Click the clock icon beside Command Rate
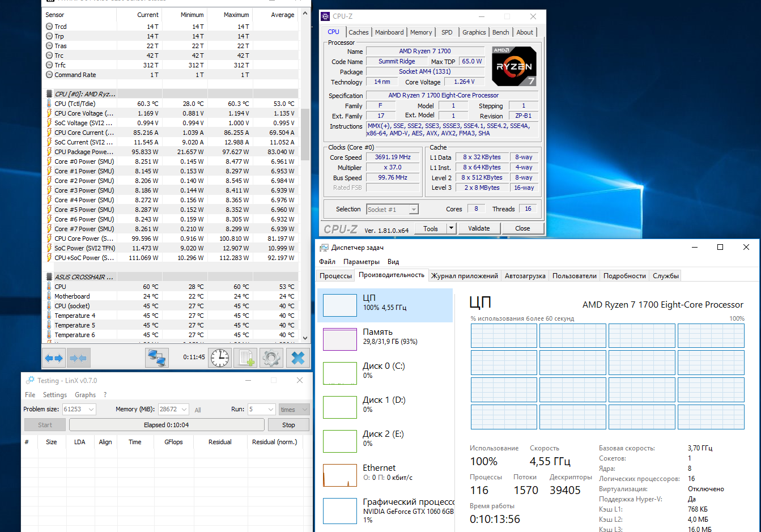The width and height of the screenshot is (761, 532). click(x=49, y=75)
